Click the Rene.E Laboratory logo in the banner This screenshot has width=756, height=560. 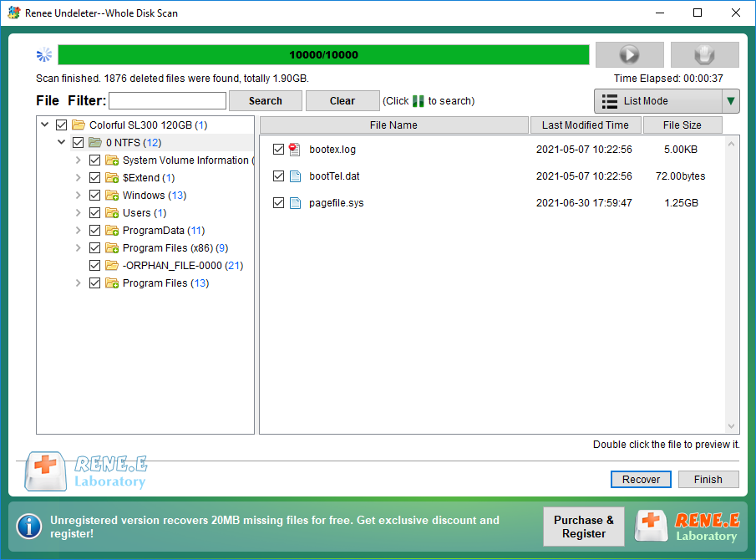[x=688, y=527]
